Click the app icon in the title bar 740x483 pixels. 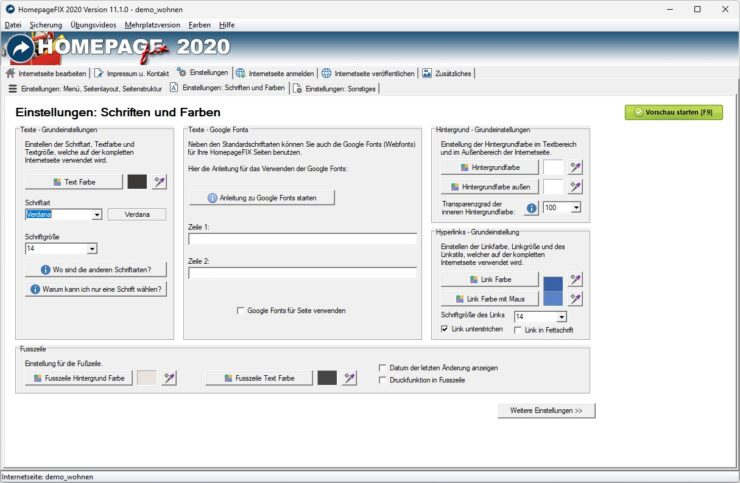(x=10, y=9)
